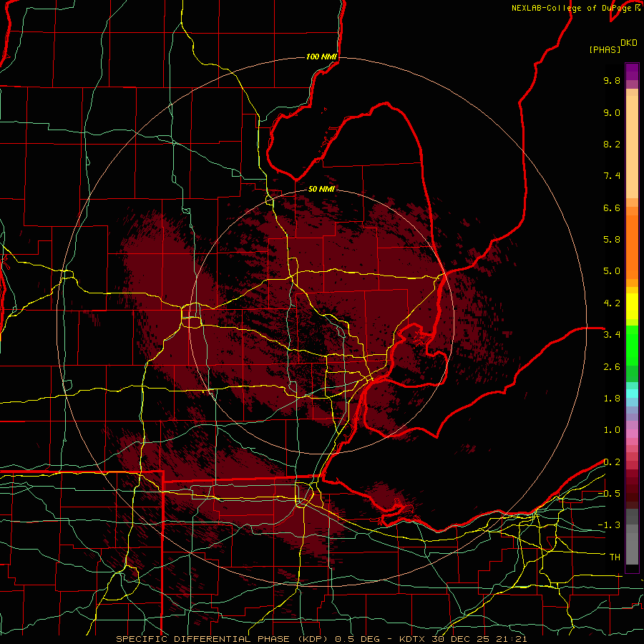Click the TH threshold label
This screenshot has width=644, height=644.
615,557
